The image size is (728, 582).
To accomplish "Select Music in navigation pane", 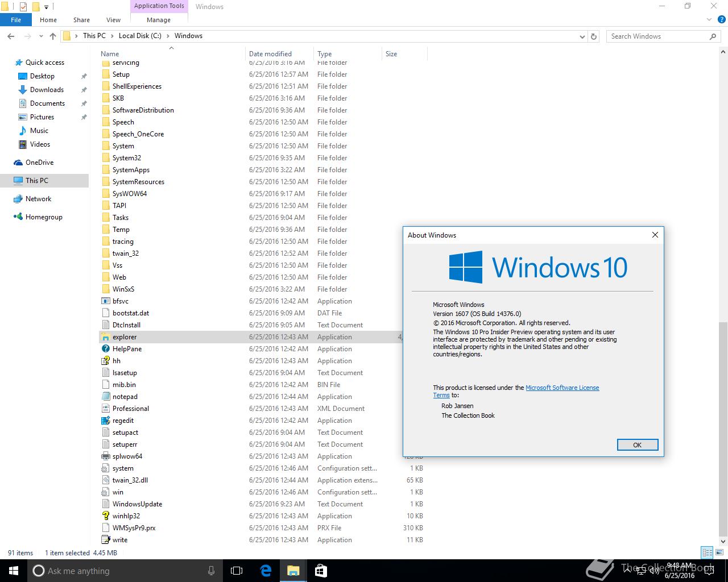I will tap(39, 131).
